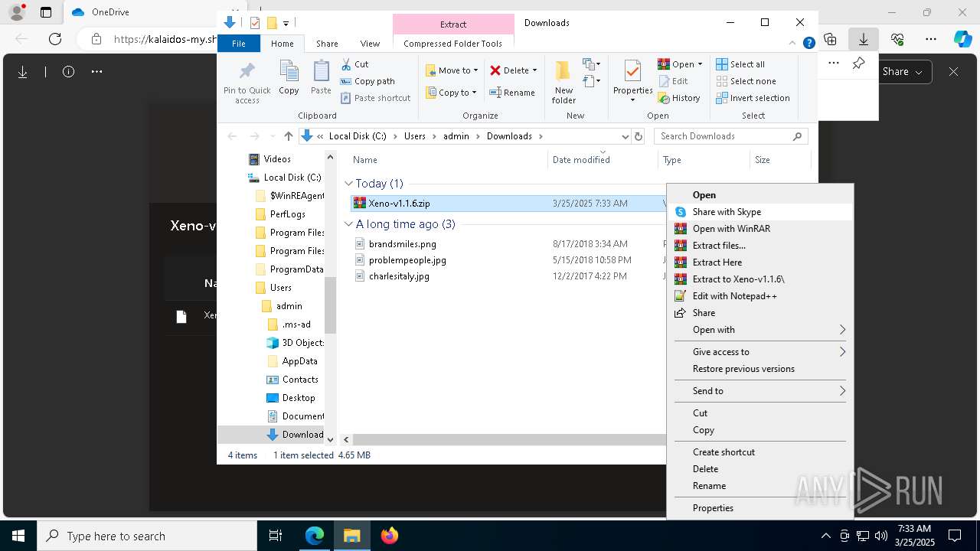Viewport: 980px width, 551px height.
Task: Click Copy path in Clipboard group
Action: 367,81
